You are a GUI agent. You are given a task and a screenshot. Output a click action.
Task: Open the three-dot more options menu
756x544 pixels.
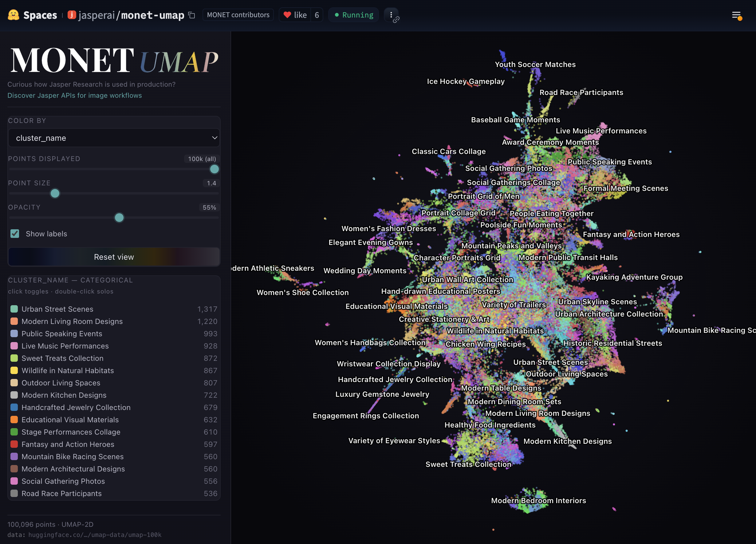[x=391, y=15]
